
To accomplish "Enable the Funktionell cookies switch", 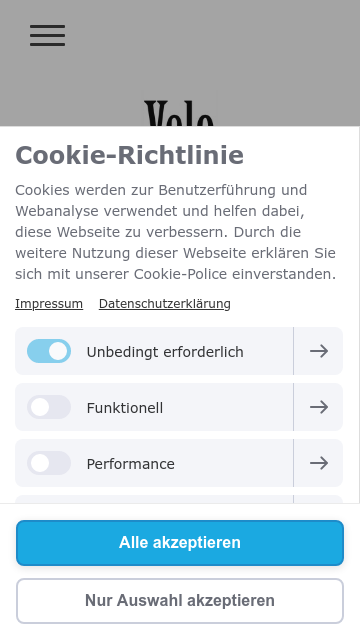I will point(49,407).
